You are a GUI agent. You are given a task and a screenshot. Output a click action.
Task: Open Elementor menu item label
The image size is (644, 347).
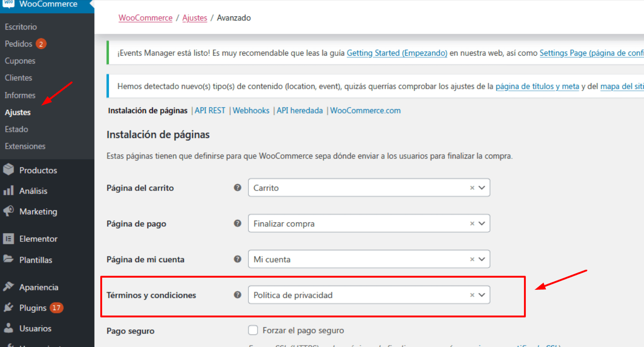(x=38, y=238)
